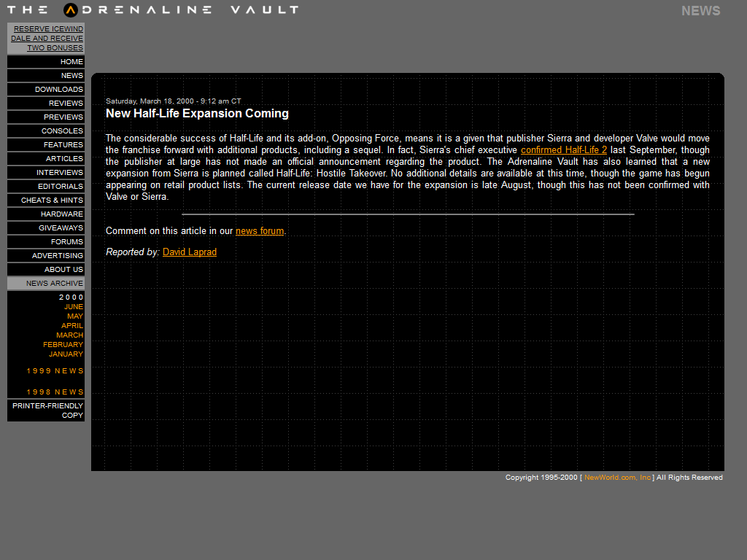747x560 pixels.
Task: Go to the HOME page
Action: coord(46,61)
